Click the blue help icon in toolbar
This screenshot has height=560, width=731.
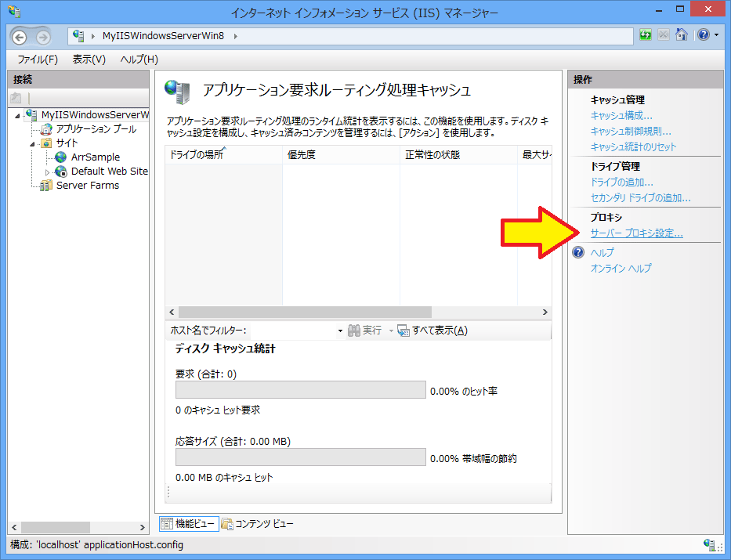(704, 35)
